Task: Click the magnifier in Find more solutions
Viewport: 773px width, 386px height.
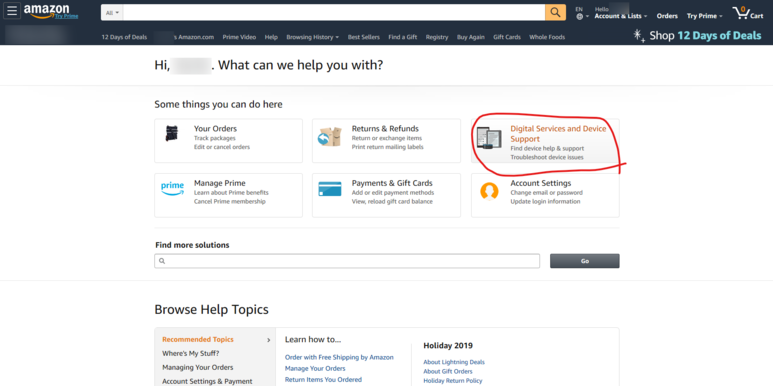Action: pos(162,261)
